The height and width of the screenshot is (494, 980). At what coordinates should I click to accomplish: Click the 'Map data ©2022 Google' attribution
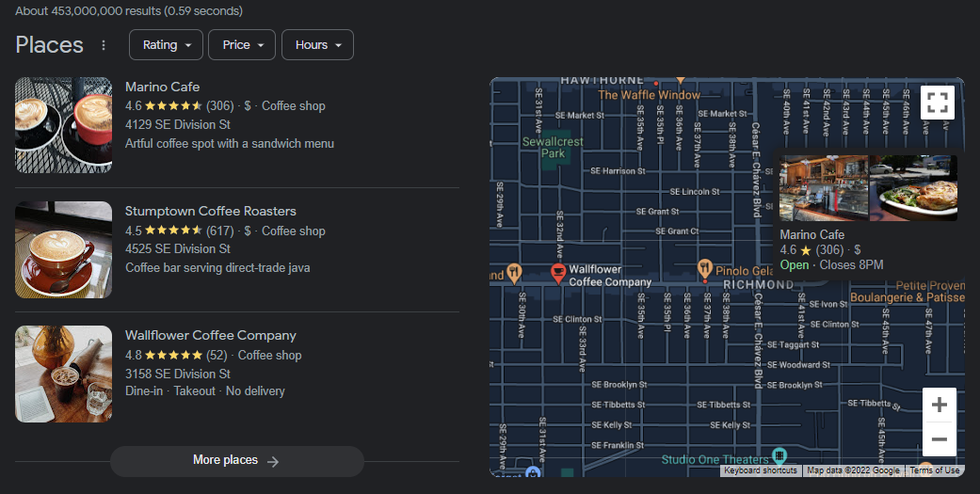point(853,470)
